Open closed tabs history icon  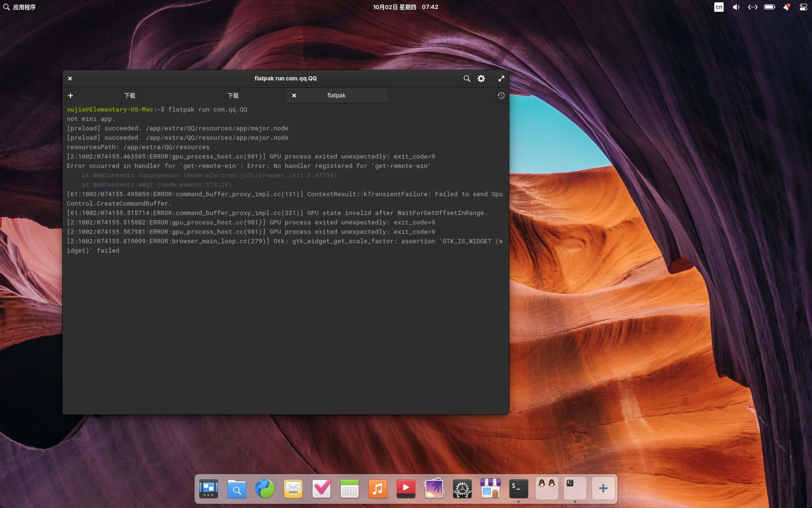click(501, 96)
